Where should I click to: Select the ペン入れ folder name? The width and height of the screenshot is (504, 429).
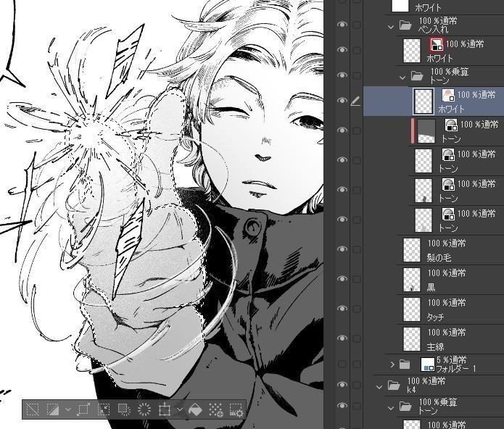click(433, 30)
